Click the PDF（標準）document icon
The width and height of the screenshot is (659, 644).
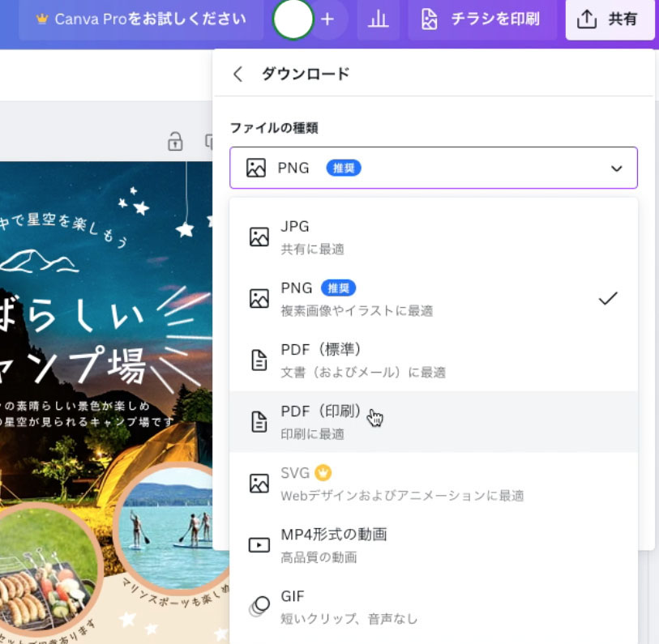(x=259, y=360)
